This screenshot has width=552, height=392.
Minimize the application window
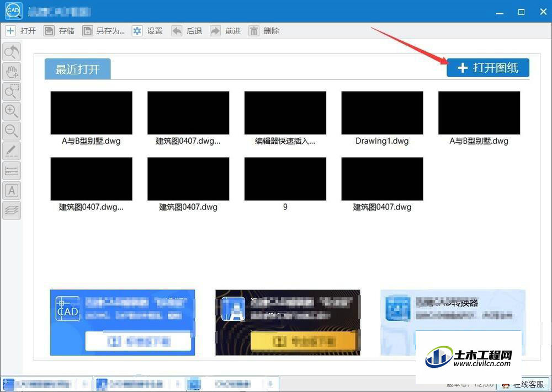(500, 12)
